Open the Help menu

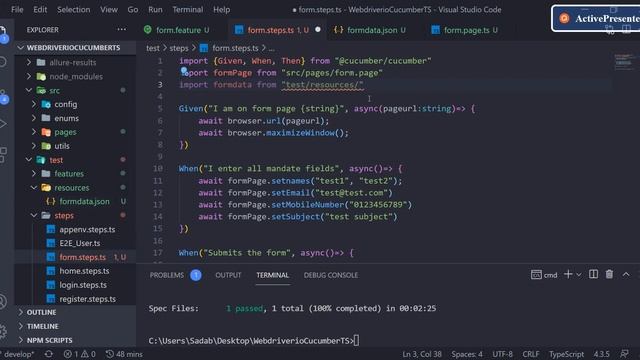pyautogui.click(x=222, y=9)
